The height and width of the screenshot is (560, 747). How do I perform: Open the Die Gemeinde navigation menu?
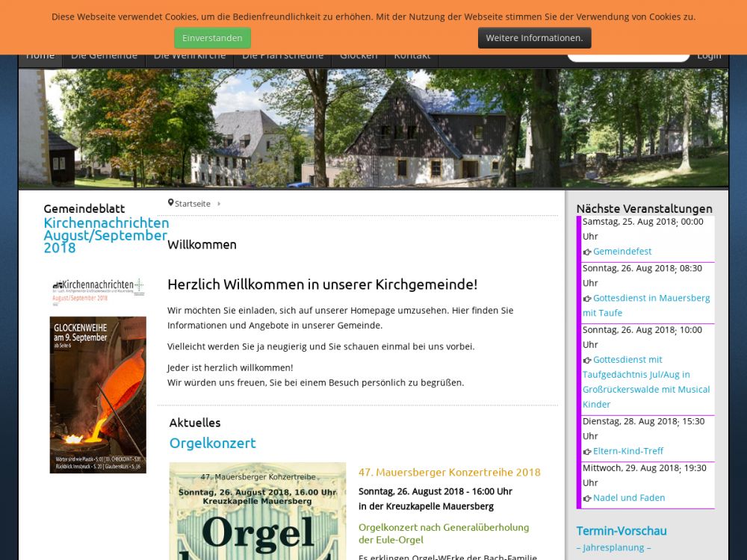104,56
